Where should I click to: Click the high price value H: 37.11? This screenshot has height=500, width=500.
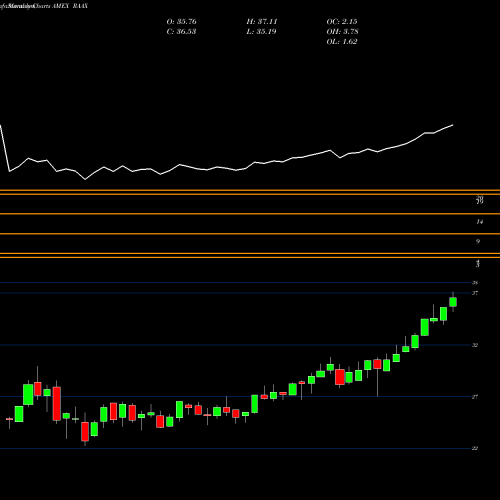coord(262,22)
